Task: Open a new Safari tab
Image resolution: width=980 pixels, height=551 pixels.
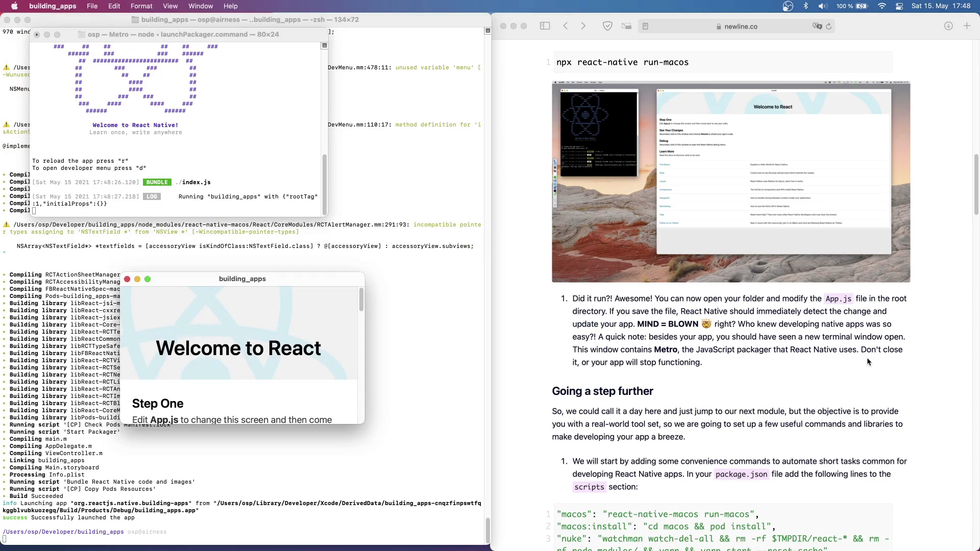Action: [x=967, y=26]
